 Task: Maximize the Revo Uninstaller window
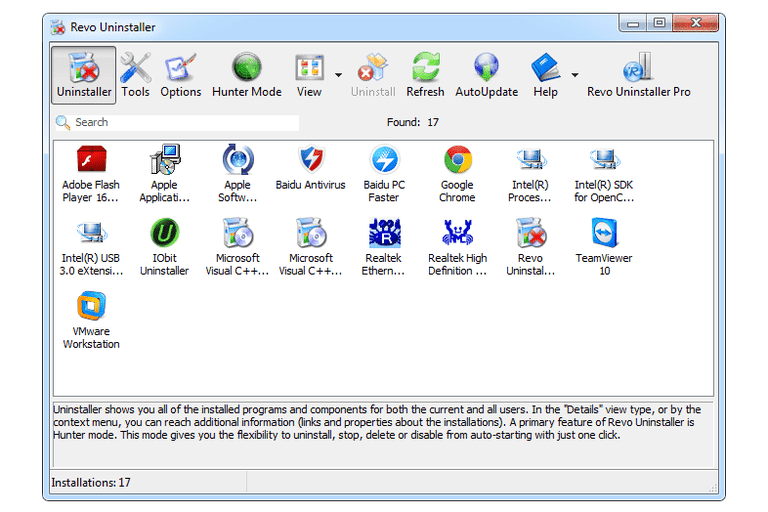point(659,23)
